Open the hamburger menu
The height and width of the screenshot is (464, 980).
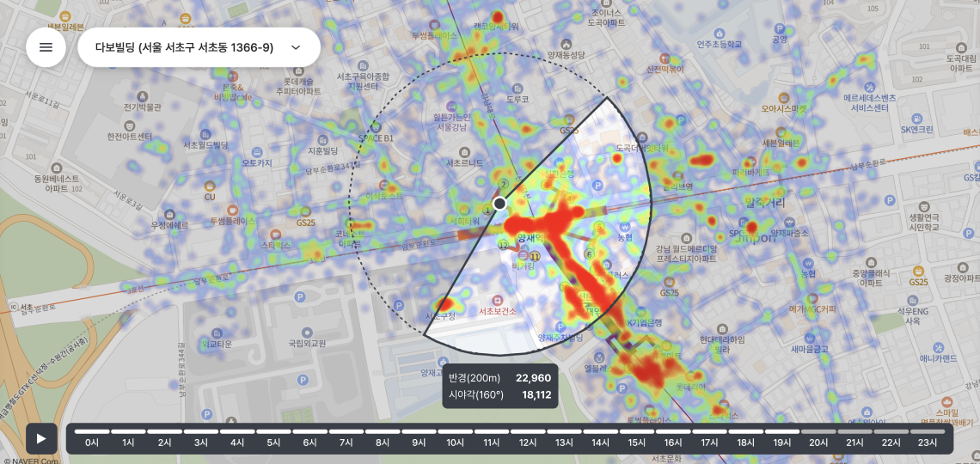[46, 47]
